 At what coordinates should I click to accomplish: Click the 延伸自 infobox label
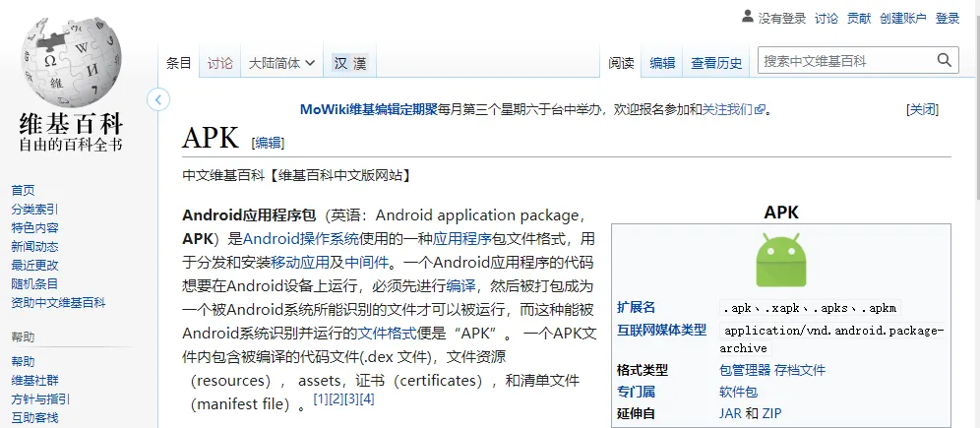pyautogui.click(x=636, y=413)
